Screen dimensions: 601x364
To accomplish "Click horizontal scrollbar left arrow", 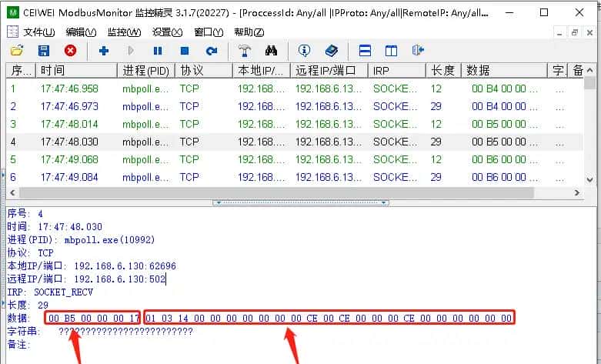I will click(12, 192).
